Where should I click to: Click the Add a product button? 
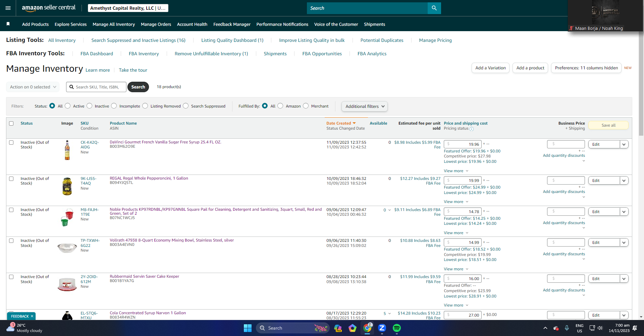pos(530,68)
